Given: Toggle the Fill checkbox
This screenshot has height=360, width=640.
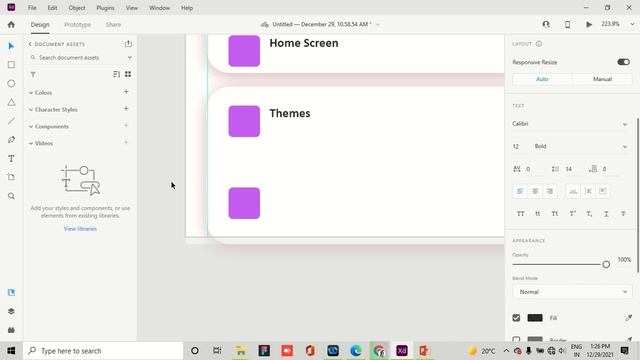Looking at the screenshot, I should (x=516, y=318).
